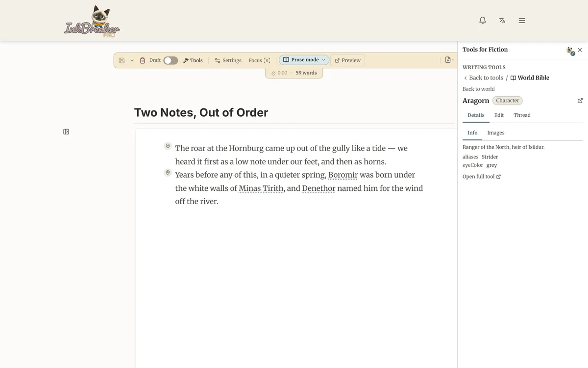Screen dimensions: 588x368
Task: Click the Two Notes, Out of Order title
Action: (201, 112)
